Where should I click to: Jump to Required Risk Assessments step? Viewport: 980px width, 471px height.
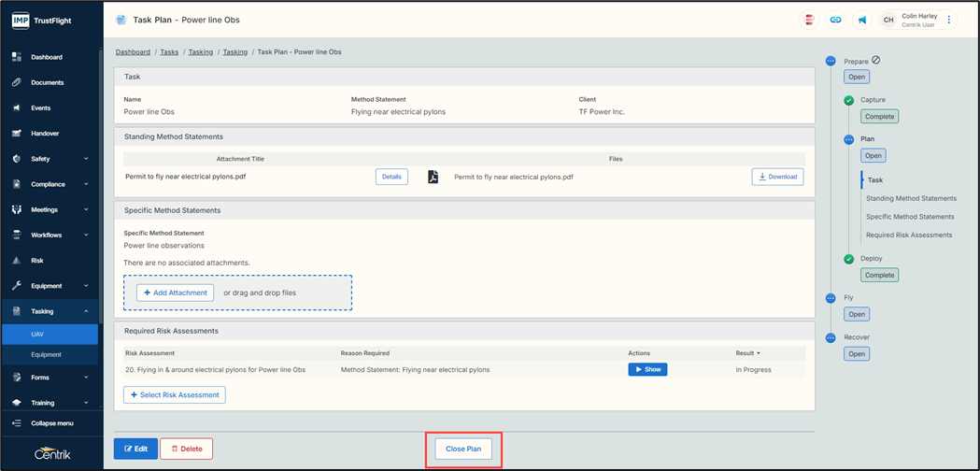[x=908, y=235]
